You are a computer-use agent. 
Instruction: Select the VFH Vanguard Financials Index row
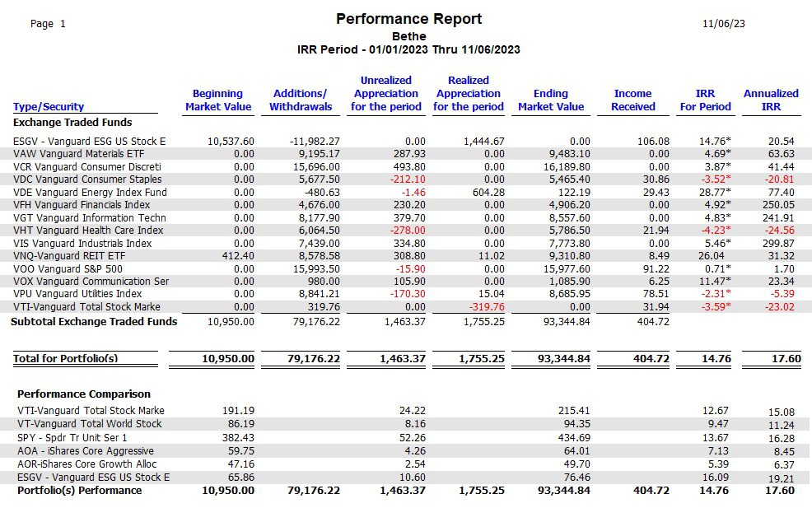click(x=406, y=204)
